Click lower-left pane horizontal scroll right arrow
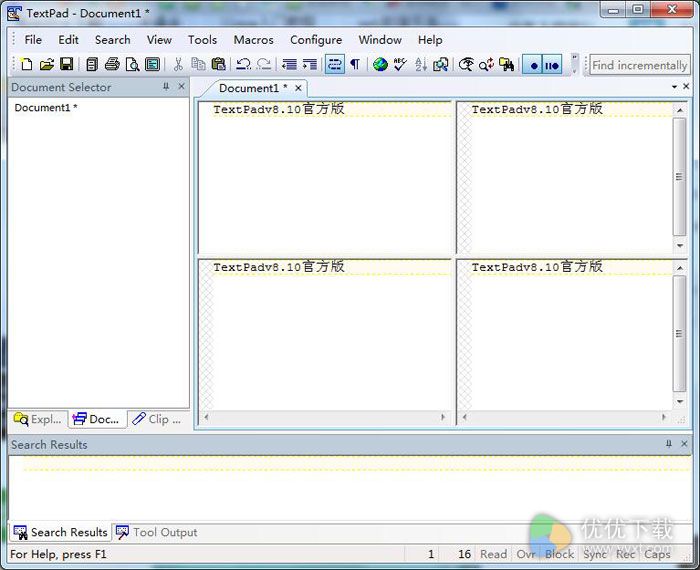Screen dimensions: 700x570 pos(443,417)
